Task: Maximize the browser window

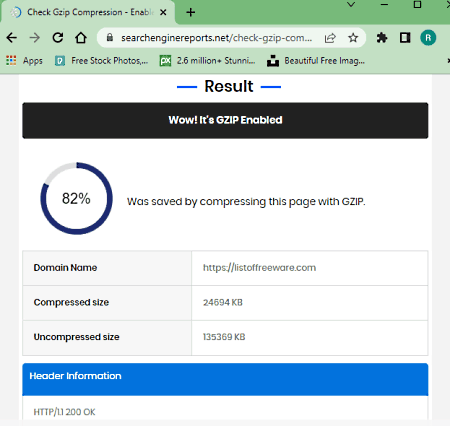Action: coord(417,5)
